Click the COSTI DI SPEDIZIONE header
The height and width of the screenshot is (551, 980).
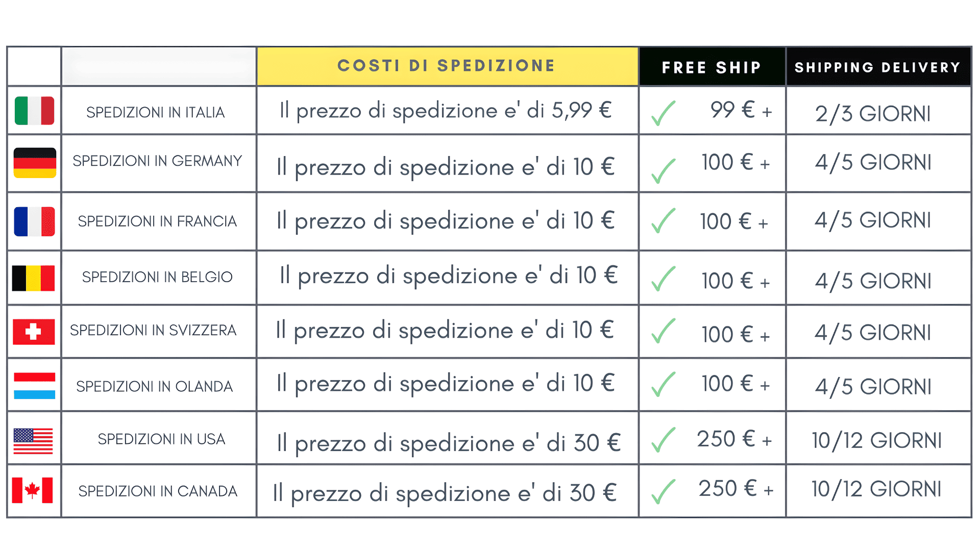click(447, 66)
